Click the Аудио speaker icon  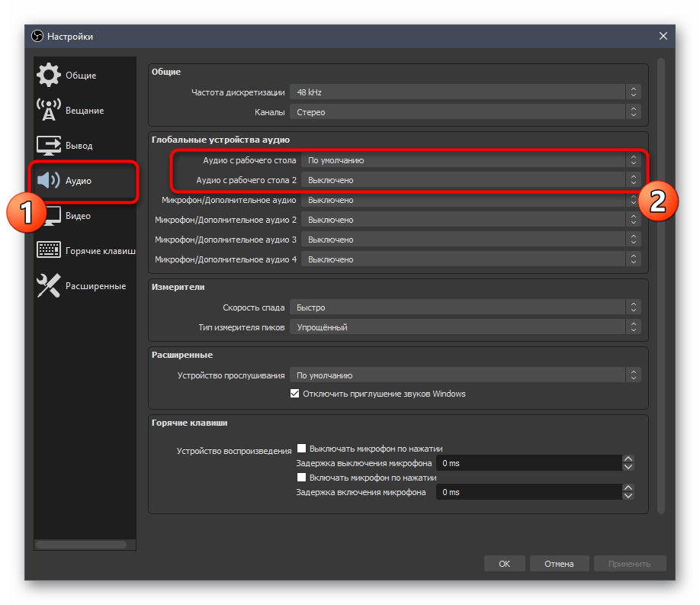49,181
